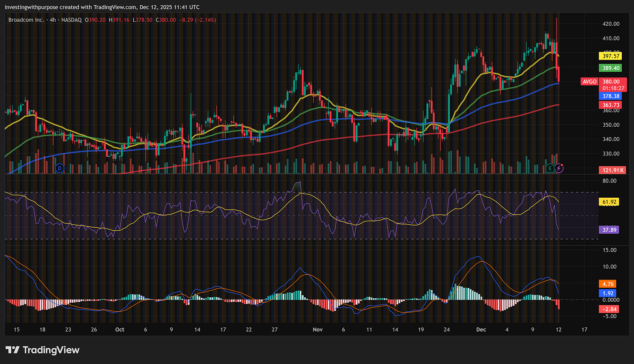
Task: Click the blue dividend 'D' marker icon
Action: pos(60,168)
